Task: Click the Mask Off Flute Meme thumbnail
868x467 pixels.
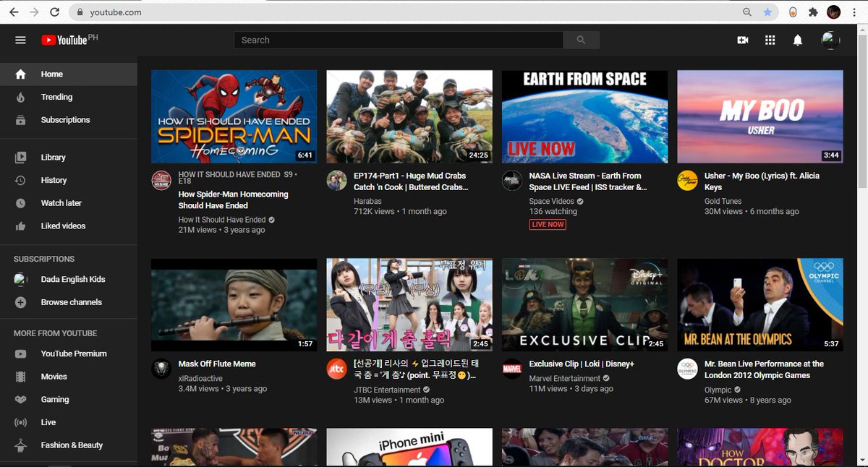Action: coord(234,304)
